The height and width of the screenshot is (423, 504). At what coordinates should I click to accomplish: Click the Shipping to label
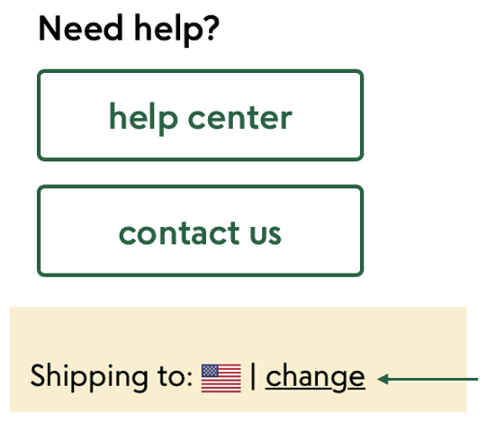pyautogui.click(x=112, y=377)
